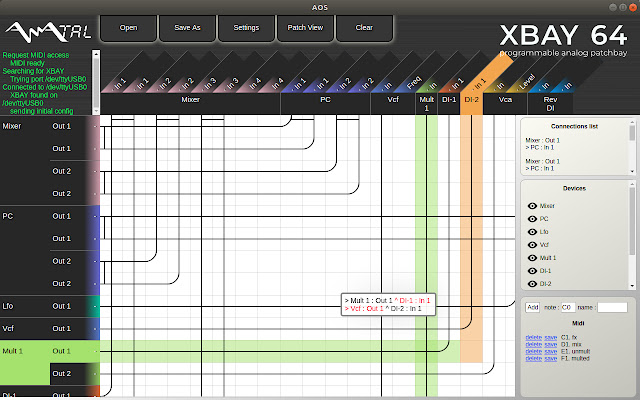Click the Open button
The image size is (640, 400).
128,28
